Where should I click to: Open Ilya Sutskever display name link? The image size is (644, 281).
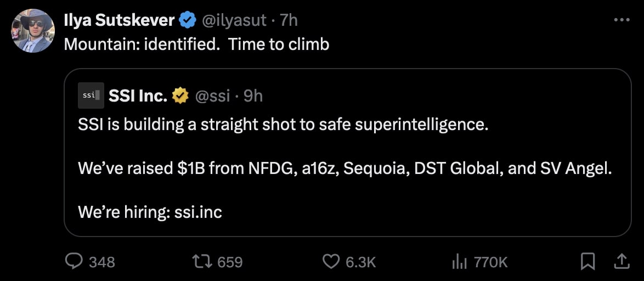(119, 21)
